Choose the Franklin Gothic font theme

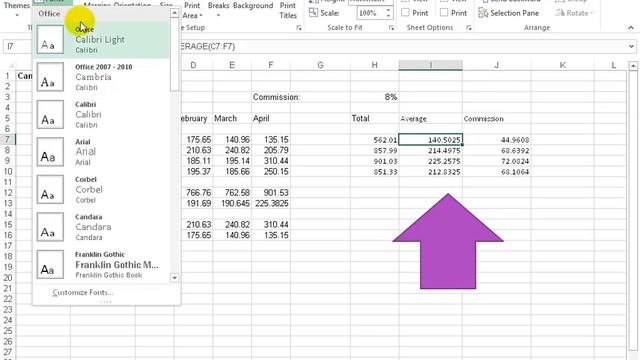[x=101, y=264]
